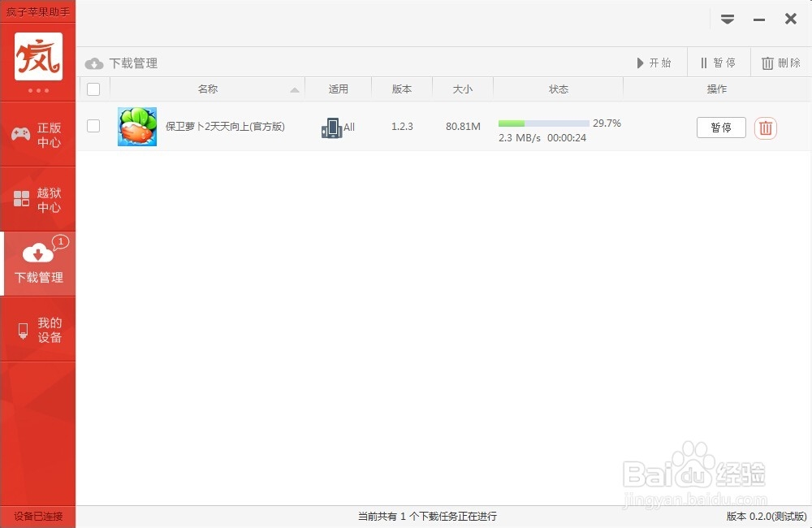Click the 疯 logo at the top left
The width and height of the screenshot is (812, 528).
tap(37, 57)
